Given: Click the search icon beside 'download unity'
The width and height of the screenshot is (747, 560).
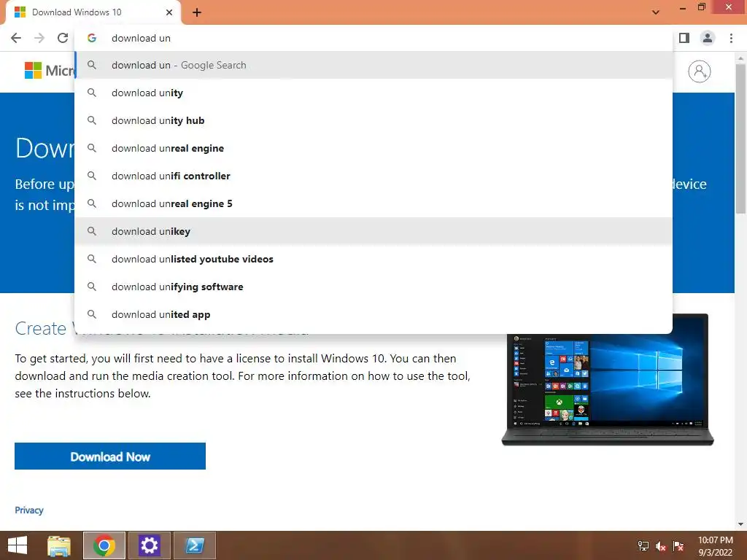Looking at the screenshot, I should [92, 93].
